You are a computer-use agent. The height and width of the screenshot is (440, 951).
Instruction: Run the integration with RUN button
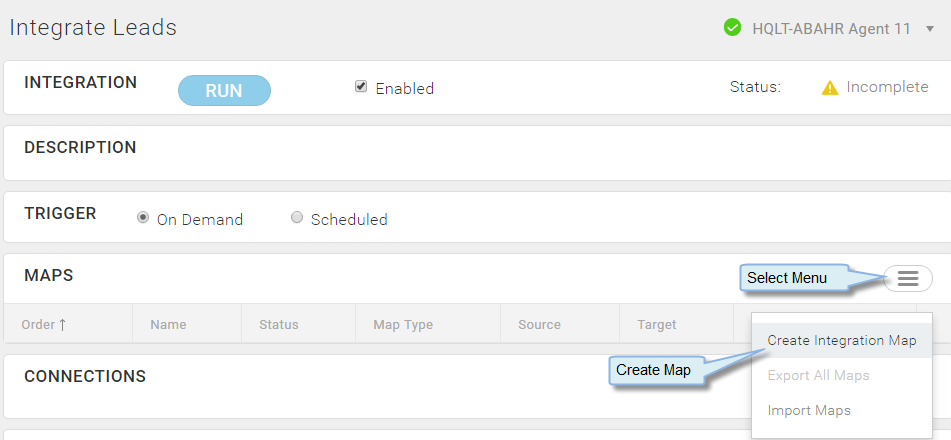[224, 90]
